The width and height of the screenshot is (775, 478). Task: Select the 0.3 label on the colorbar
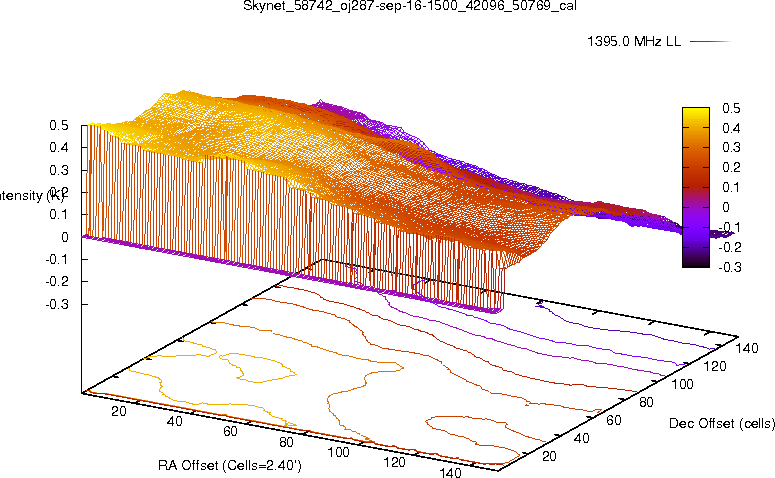732,147
